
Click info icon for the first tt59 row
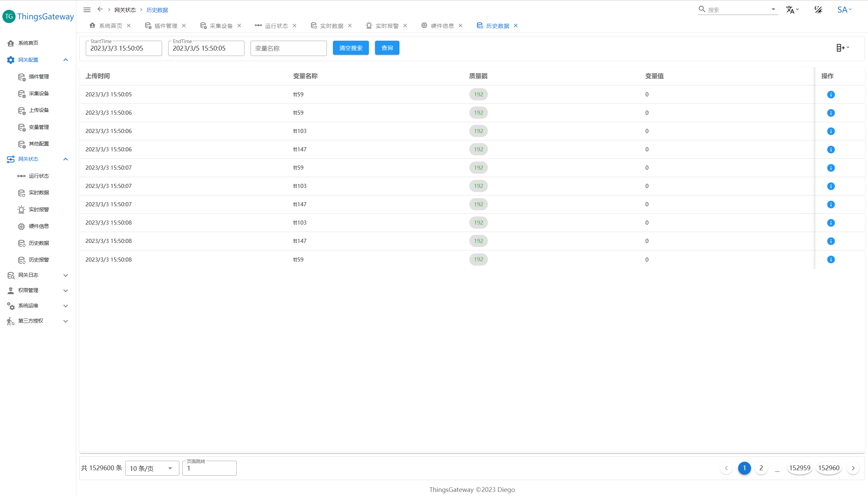tap(831, 95)
